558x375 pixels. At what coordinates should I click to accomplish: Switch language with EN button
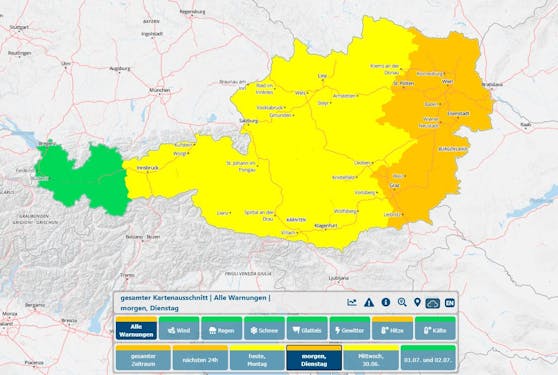pyautogui.click(x=449, y=303)
